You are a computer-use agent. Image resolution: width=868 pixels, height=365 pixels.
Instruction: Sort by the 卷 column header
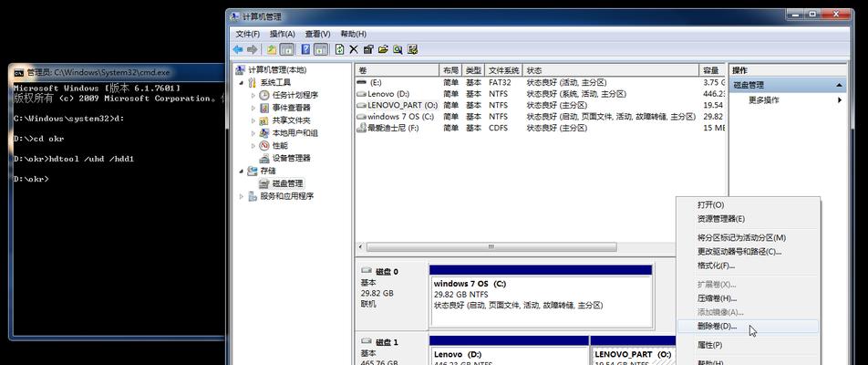pyautogui.click(x=397, y=70)
